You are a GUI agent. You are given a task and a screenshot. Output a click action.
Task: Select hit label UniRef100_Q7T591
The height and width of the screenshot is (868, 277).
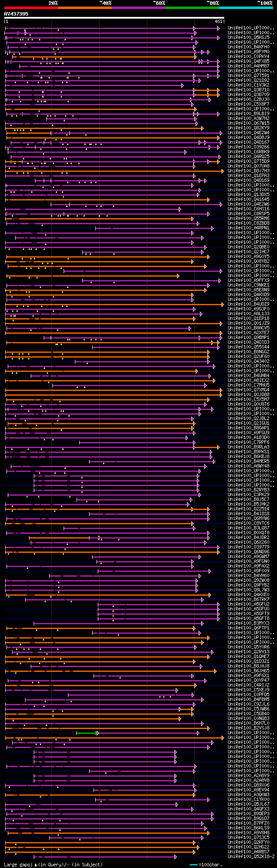pyautogui.click(x=249, y=75)
